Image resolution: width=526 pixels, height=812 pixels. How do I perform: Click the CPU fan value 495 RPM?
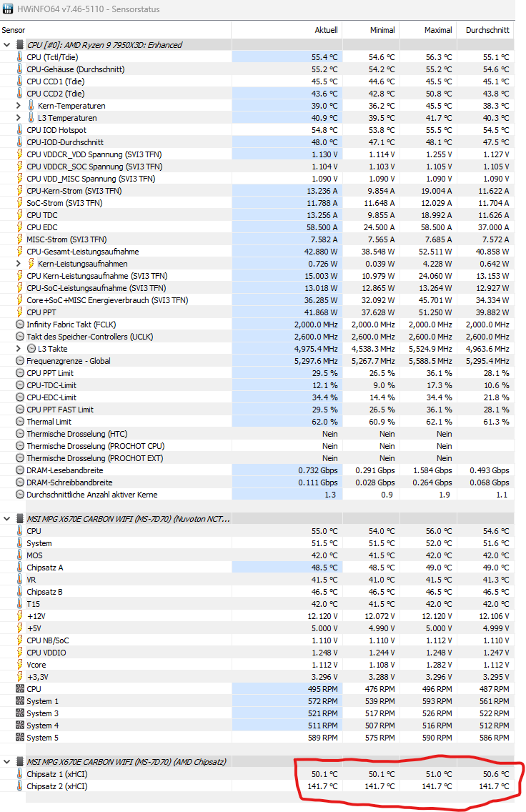[322, 689]
